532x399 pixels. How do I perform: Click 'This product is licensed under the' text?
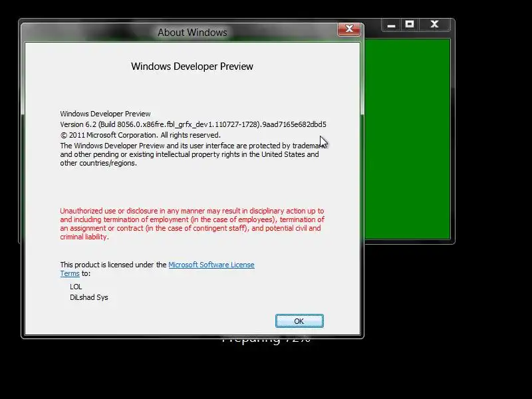coord(113,265)
